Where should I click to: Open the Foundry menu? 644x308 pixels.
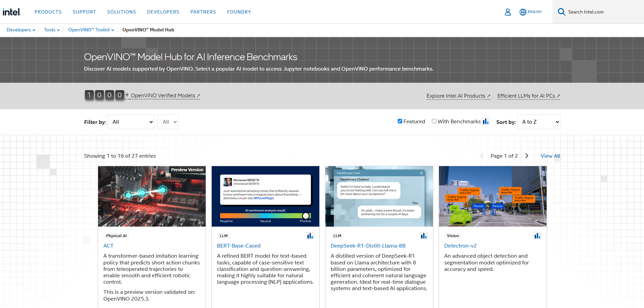(x=239, y=12)
